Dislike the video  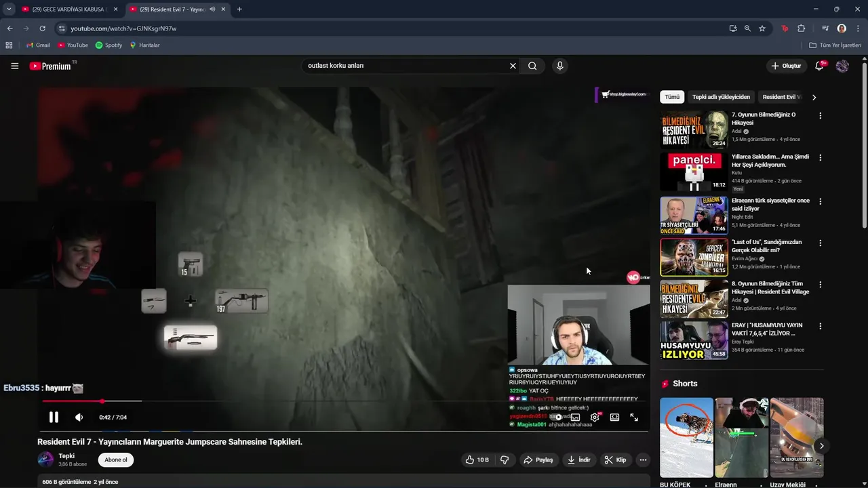[505, 460]
